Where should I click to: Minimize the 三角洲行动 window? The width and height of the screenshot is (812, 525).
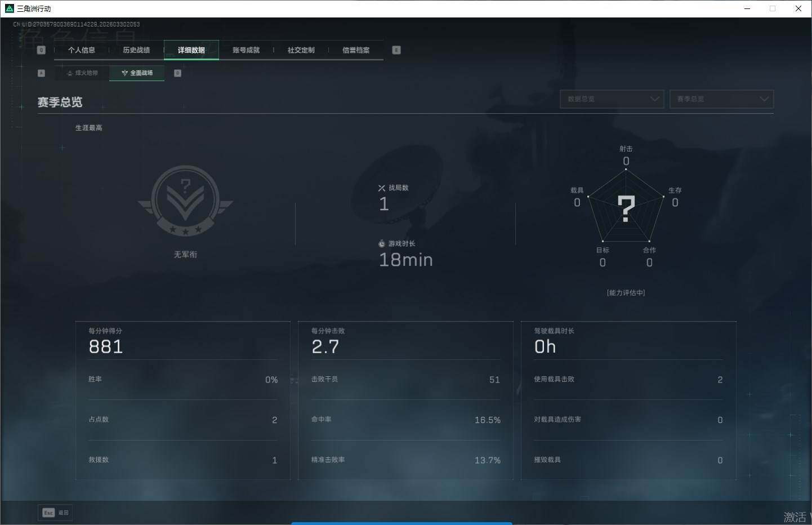tap(747, 8)
